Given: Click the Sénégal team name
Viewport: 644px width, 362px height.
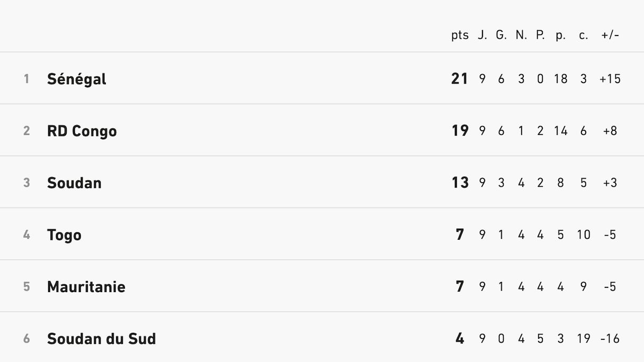Looking at the screenshot, I should (x=76, y=79).
